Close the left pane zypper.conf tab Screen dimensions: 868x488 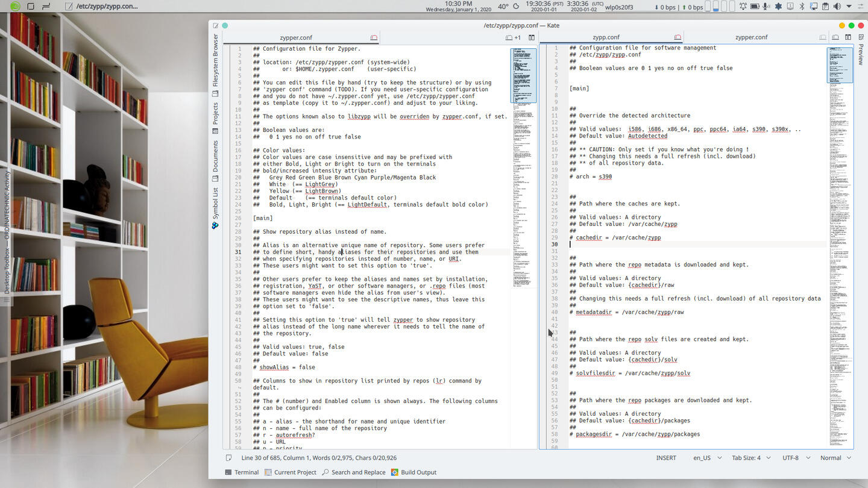point(374,37)
